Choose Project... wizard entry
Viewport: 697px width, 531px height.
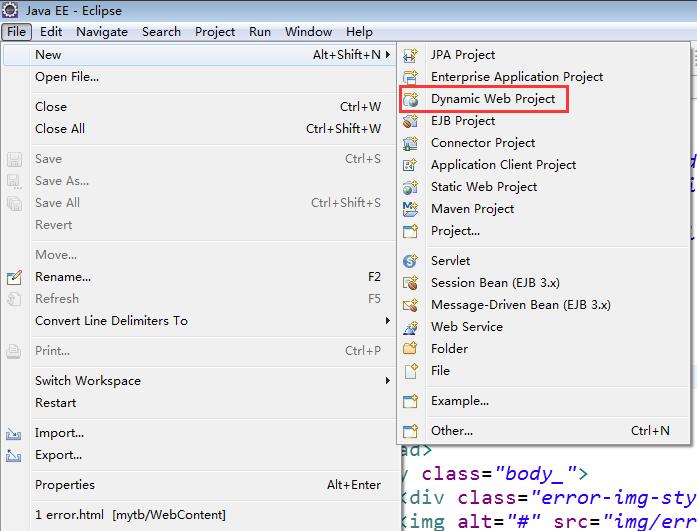(544, 231)
